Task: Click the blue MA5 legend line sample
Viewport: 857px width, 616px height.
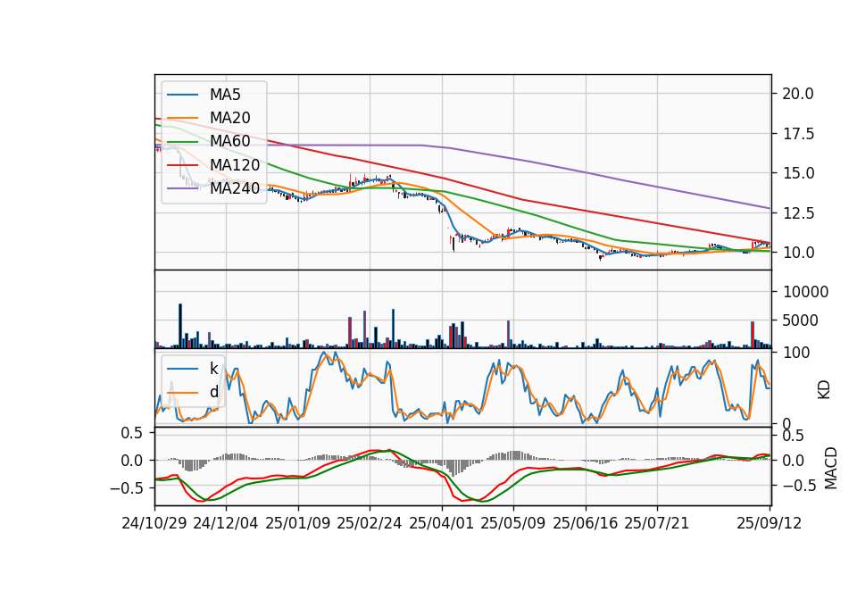Action: (x=182, y=96)
